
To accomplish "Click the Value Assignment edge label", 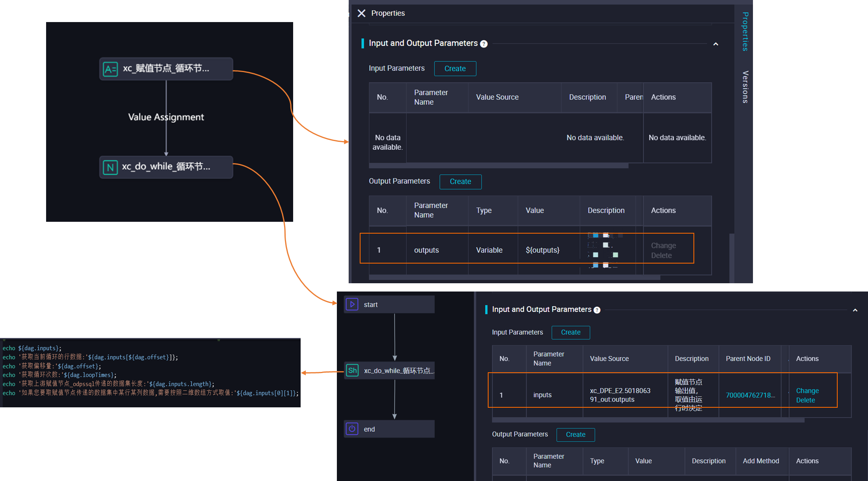I will [166, 117].
